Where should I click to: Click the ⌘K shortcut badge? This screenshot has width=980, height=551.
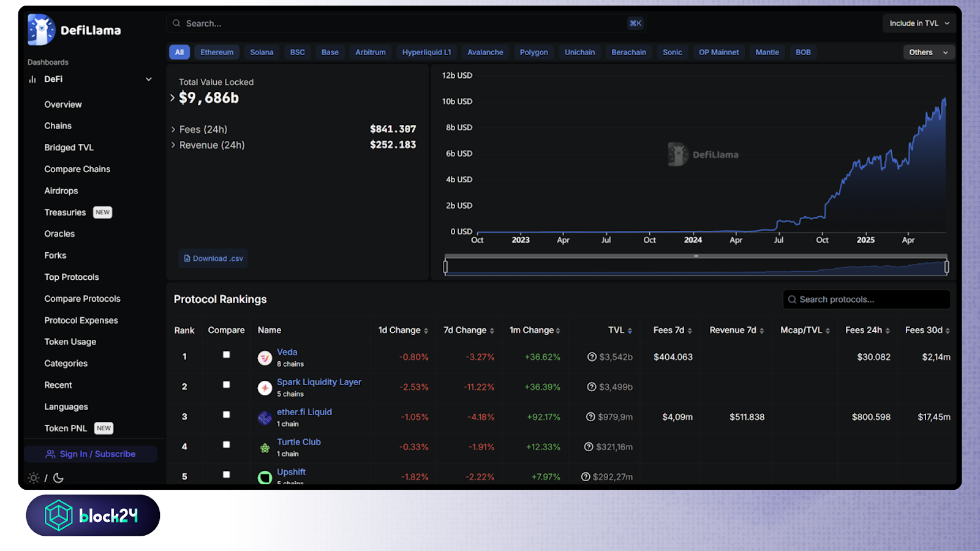pyautogui.click(x=635, y=23)
